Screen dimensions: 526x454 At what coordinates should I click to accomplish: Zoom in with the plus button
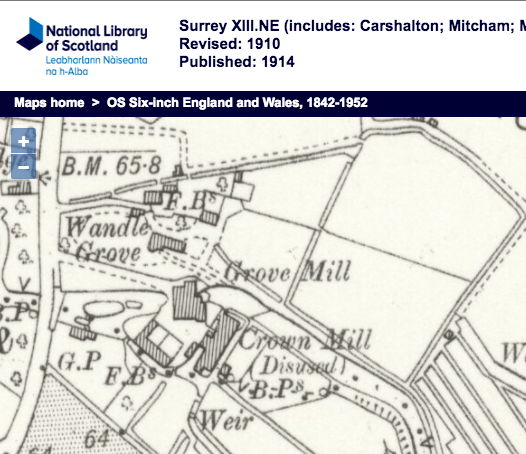pyautogui.click(x=23, y=141)
